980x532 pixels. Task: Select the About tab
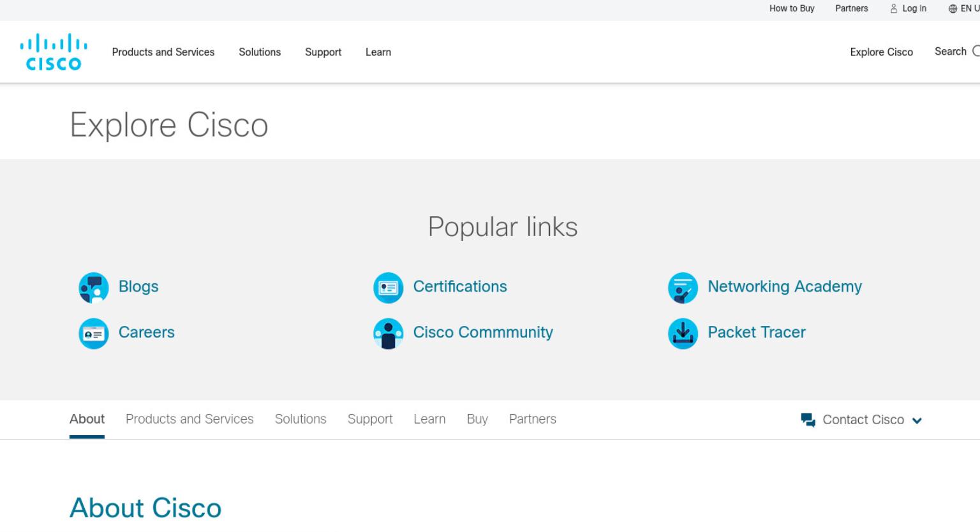87,419
